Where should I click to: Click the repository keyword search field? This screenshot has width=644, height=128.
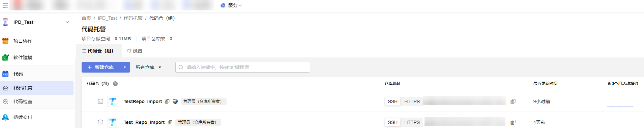coord(243,67)
